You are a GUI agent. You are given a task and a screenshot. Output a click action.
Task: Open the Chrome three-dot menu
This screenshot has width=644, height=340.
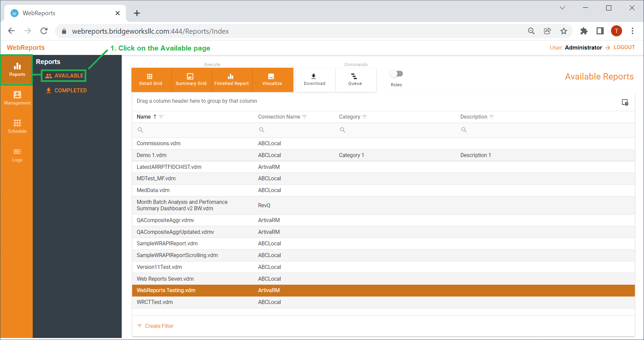tap(633, 31)
